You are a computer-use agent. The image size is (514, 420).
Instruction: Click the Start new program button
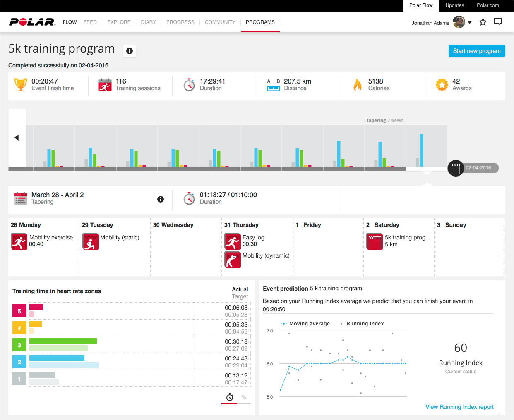pos(476,51)
